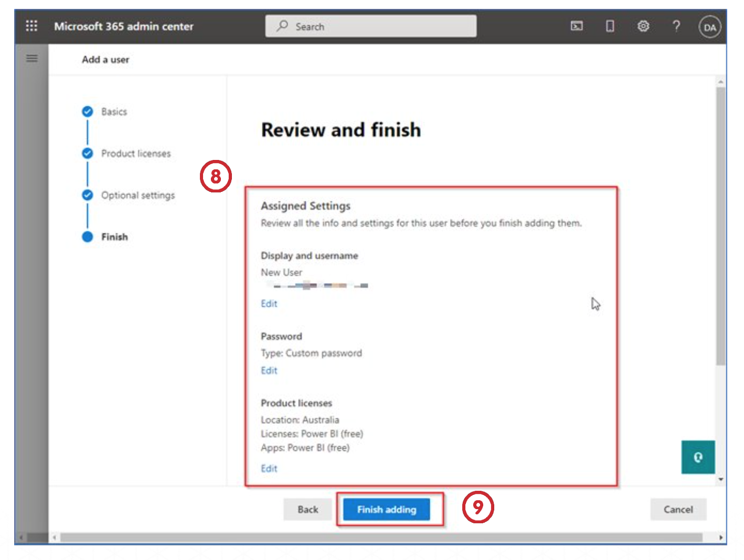
Task: Edit the Display and username section
Action: click(269, 304)
